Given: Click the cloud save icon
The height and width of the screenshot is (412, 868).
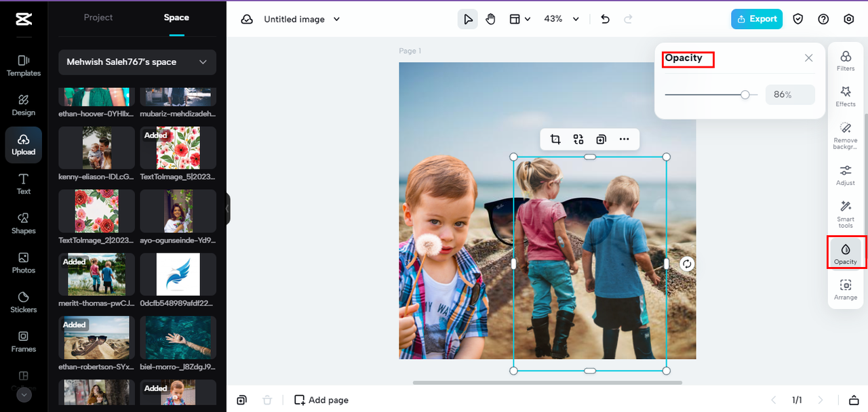Looking at the screenshot, I should pyautogui.click(x=247, y=19).
